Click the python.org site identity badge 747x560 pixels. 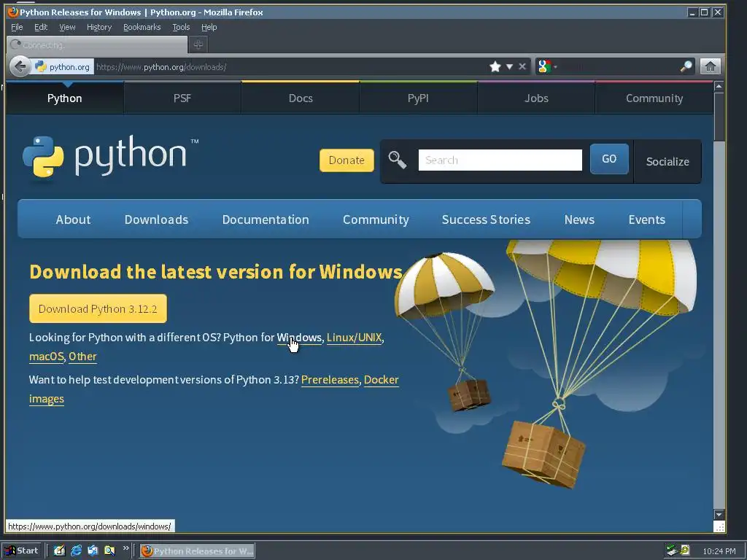63,66
